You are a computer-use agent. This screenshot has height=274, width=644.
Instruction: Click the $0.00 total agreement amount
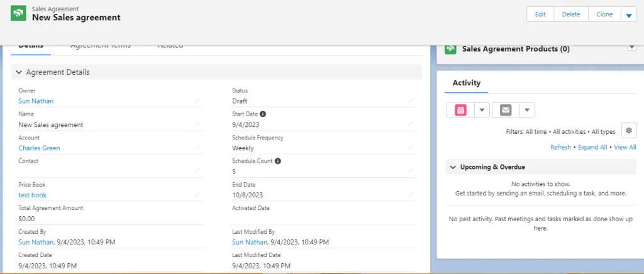click(26, 219)
